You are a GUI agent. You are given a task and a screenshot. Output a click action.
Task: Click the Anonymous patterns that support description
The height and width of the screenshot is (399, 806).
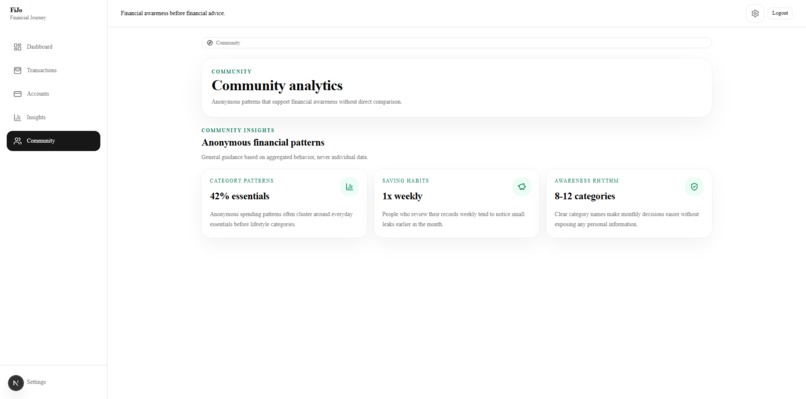(x=306, y=102)
